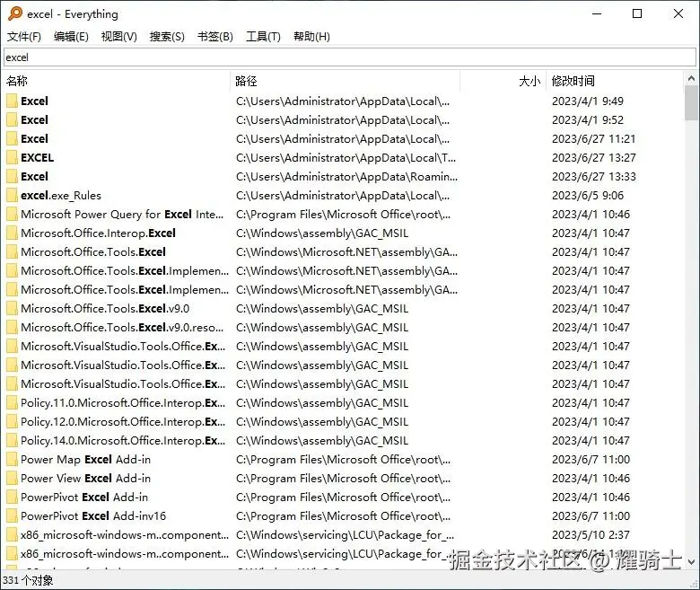Select Microsoft Power Query for Excel entry
The height and width of the screenshot is (590, 700).
pyautogui.click(x=122, y=214)
